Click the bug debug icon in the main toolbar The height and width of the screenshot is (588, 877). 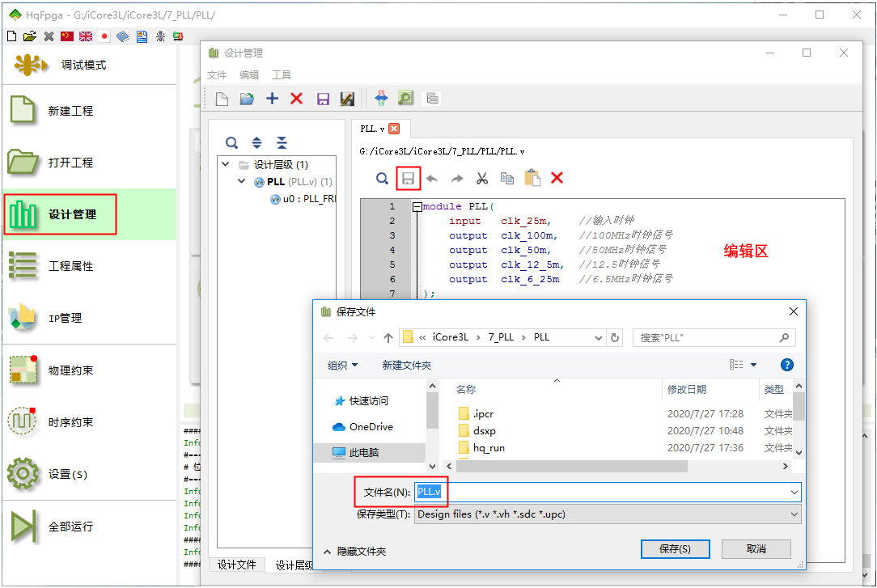(160, 36)
